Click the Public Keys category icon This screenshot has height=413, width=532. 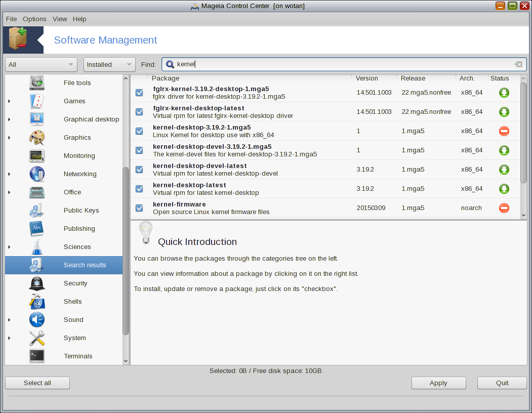[37, 211]
